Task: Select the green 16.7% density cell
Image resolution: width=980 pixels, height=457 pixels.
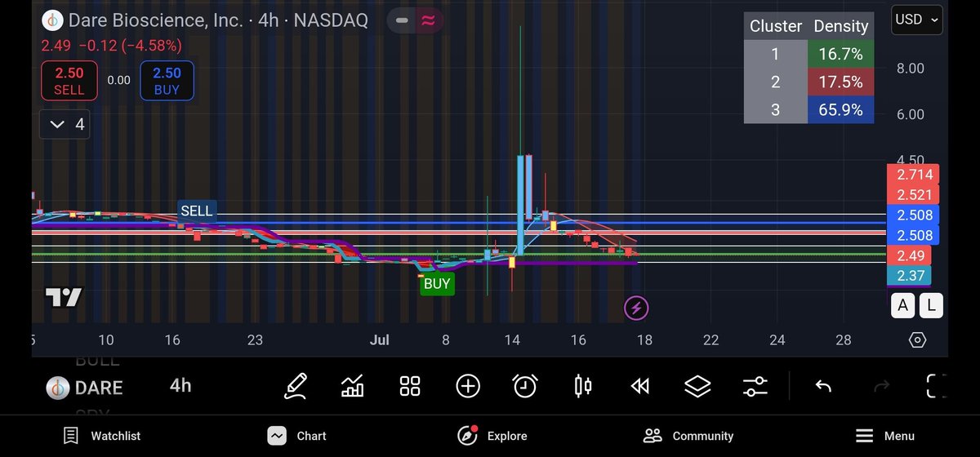Action: pos(840,54)
